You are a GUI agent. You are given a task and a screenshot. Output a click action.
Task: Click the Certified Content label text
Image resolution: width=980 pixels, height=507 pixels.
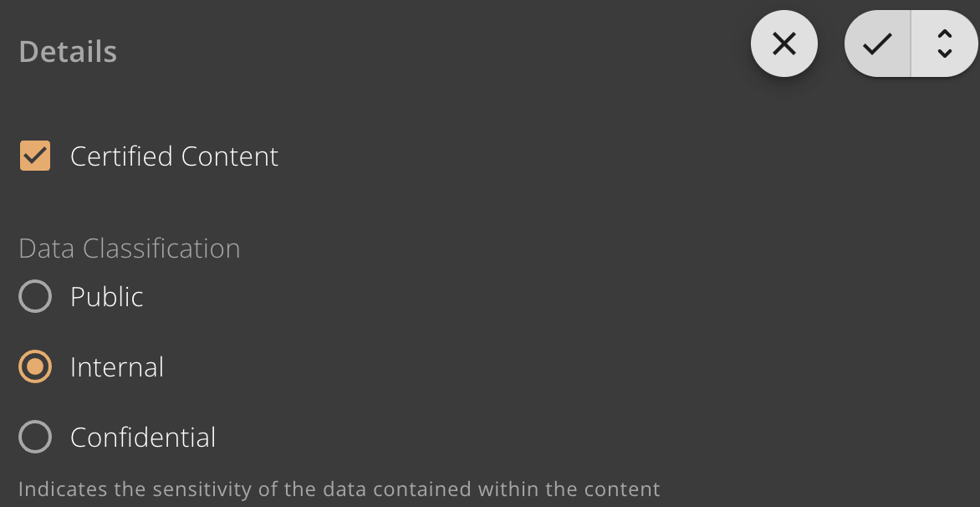[x=174, y=156]
